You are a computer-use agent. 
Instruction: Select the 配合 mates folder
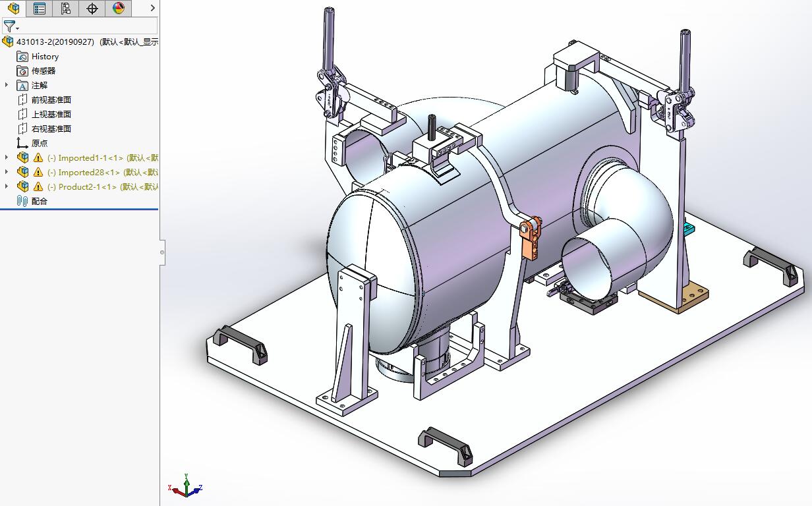tap(40, 202)
